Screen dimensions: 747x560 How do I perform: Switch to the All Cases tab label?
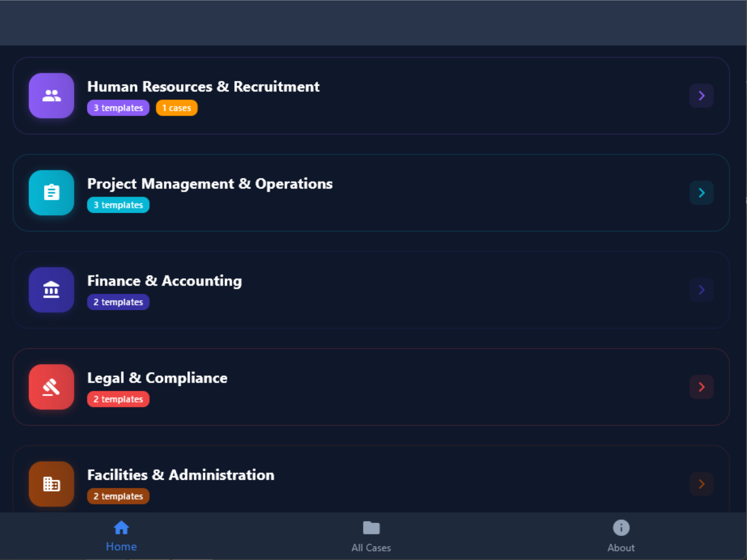(x=371, y=548)
